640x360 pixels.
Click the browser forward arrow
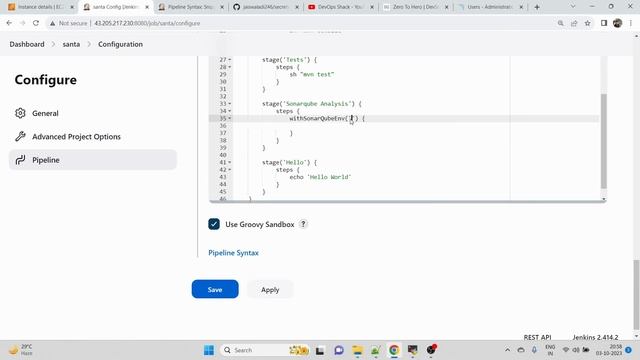[x=22, y=23]
